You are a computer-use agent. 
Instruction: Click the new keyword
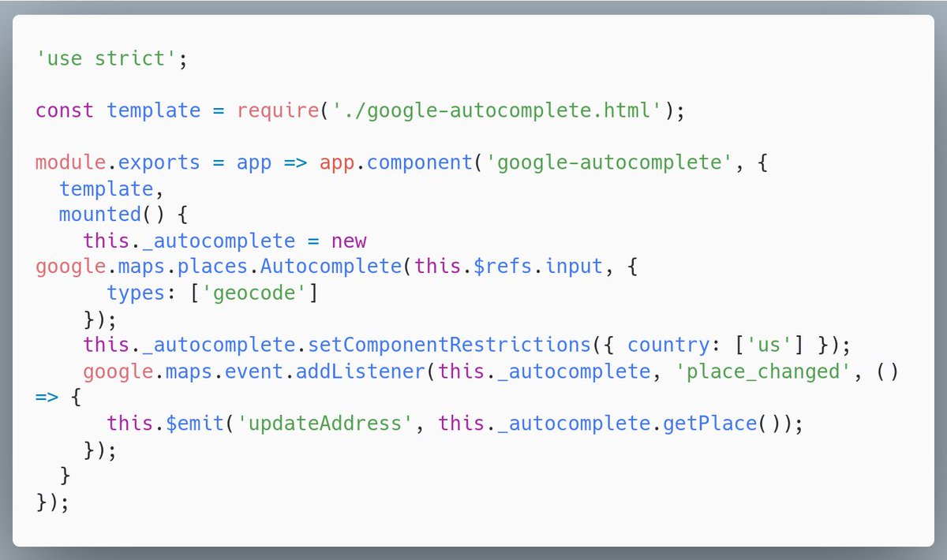click(x=349, y=241)
